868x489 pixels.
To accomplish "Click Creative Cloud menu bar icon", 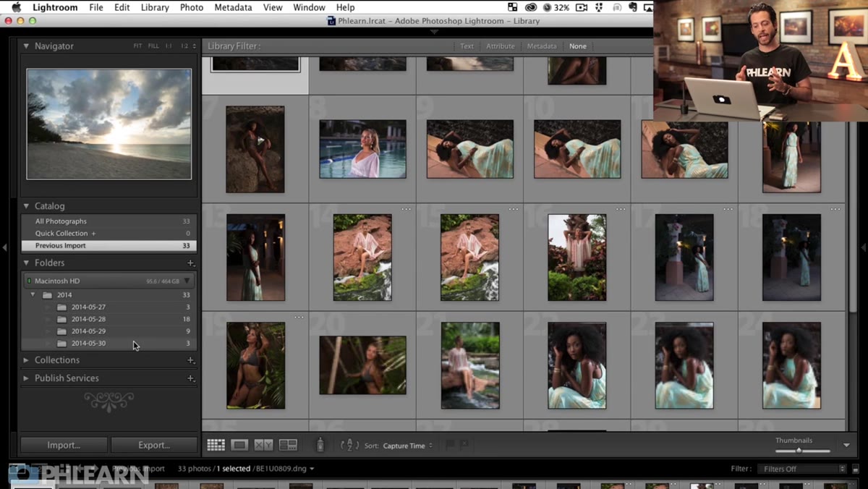I will 530,7.
